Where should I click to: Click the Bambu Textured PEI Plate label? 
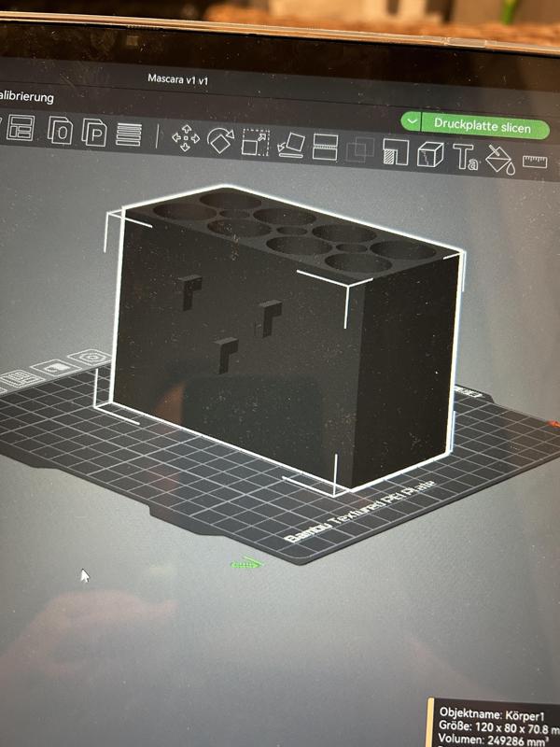tap(361, 511)
